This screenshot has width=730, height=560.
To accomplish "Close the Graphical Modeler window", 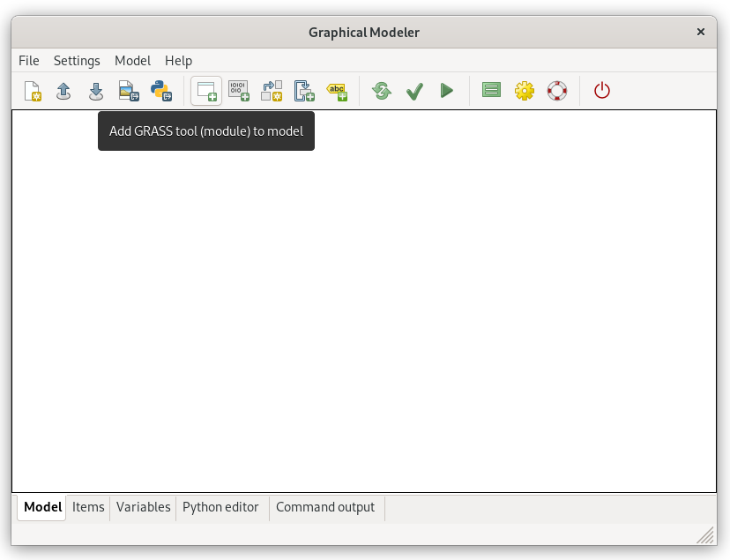I will (700, 32).
